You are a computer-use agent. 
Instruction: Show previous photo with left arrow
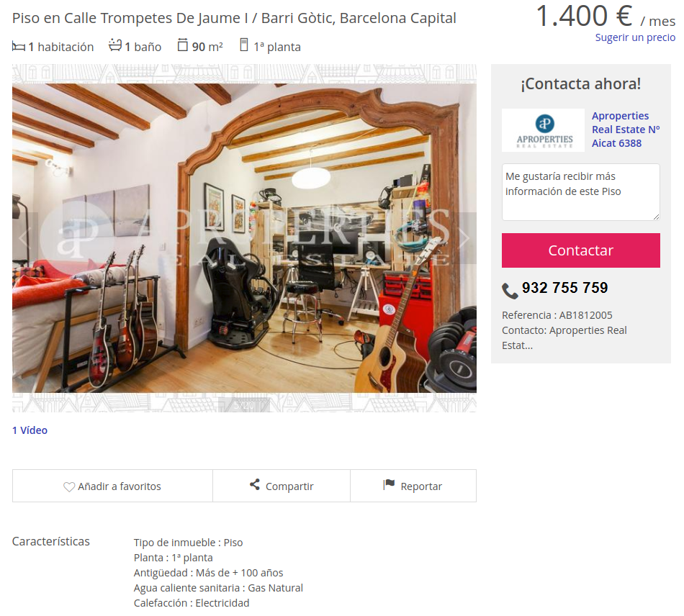(x=24, y=238)
